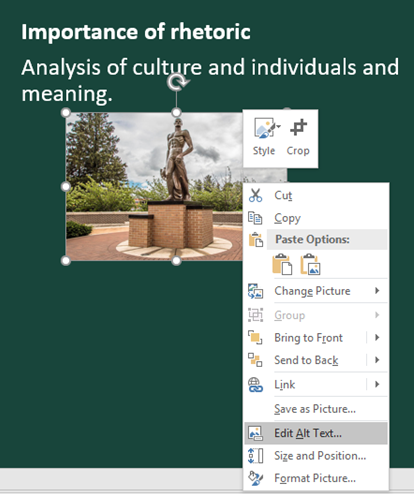Select Change Picture menu entry
Screen dimensions: 414x494
click(x=316, y=291)
